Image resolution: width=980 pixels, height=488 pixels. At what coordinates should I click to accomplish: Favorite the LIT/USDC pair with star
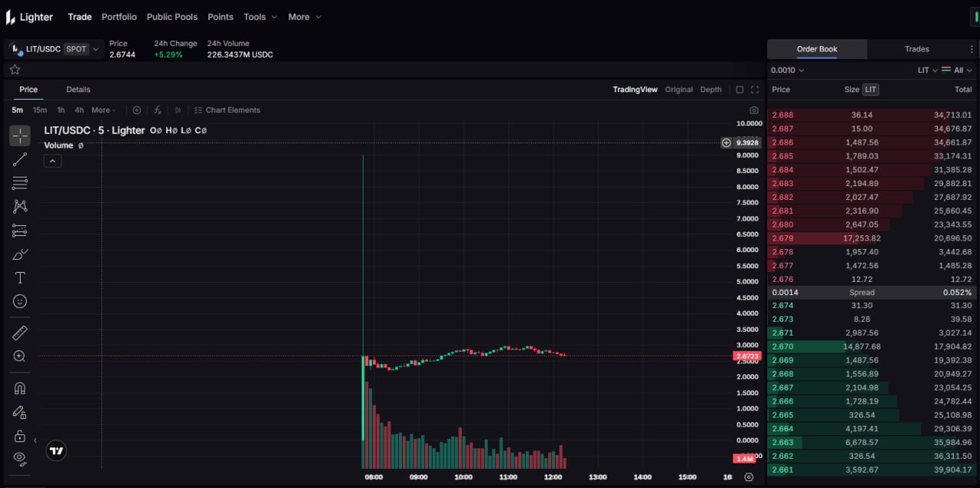pyautogui.click(x=15, y=70)
